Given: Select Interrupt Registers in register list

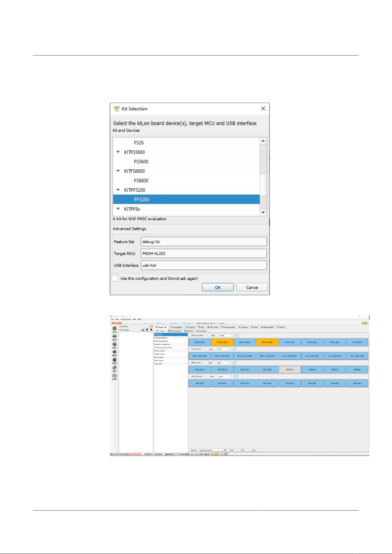Looking at the screenshot, I should tap(171, 338).
